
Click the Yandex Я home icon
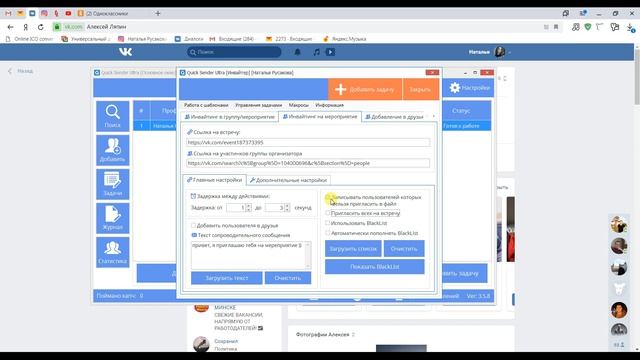coord(26,27)
